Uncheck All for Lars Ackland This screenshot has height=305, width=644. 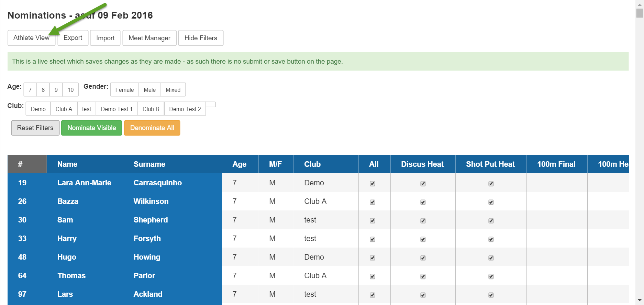pyautogui.click(x=373, y=295)
